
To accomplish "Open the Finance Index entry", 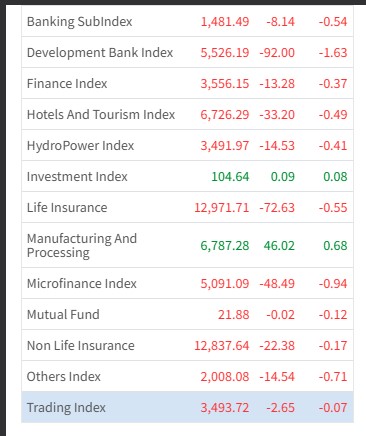I will pos(187,83).
